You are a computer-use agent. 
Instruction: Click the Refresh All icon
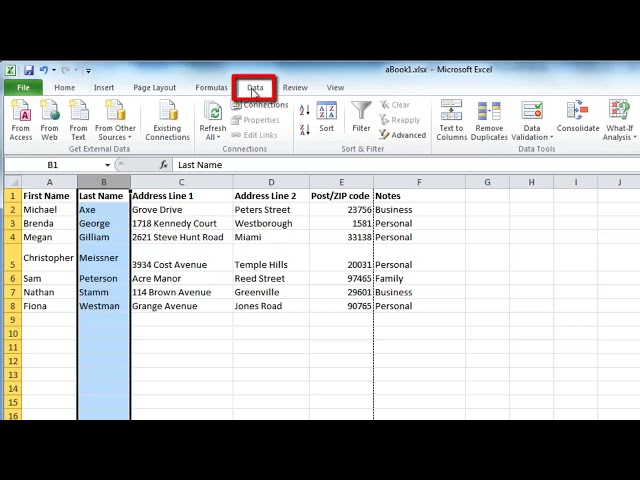[x=213, y=111]
